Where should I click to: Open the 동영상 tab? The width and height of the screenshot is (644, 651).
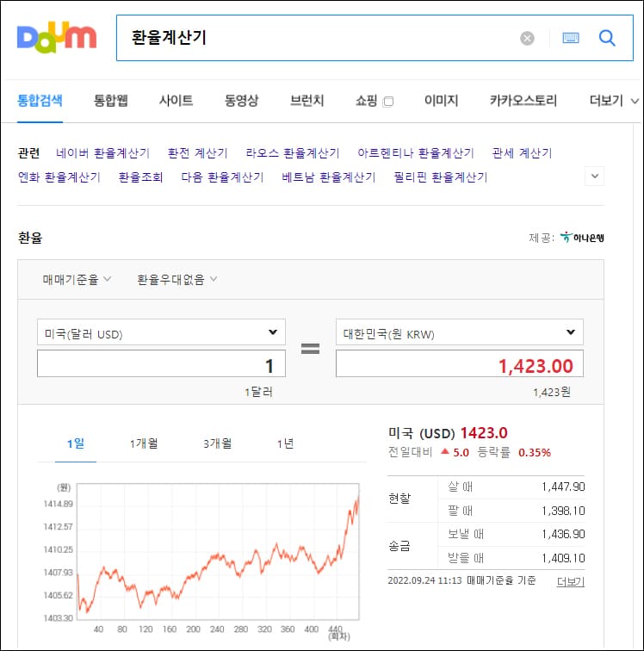coord(241,101)
